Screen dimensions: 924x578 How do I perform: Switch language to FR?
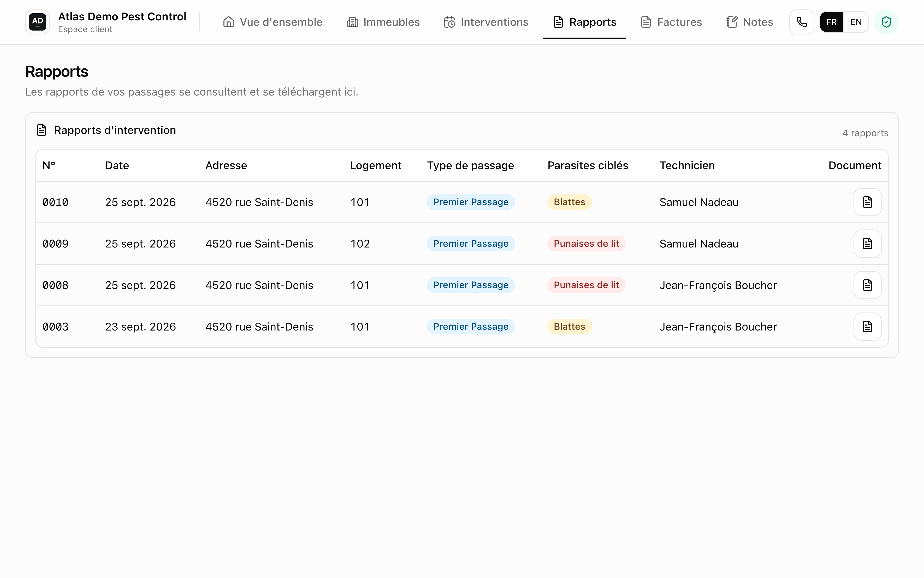(831, 22)
